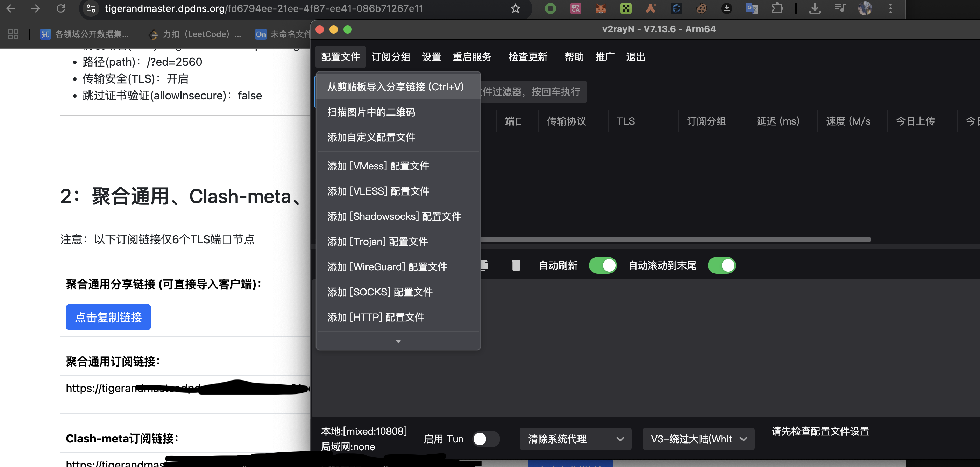Open the blue swirl extension icon
The image size is (980, 467).
(x=676, y=8)
